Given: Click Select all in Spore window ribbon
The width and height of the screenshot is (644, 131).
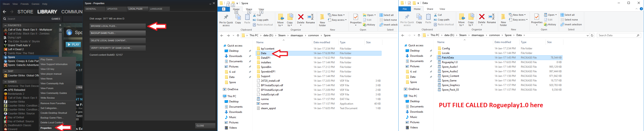Looking at the screenshot, I should pos(387,15).
